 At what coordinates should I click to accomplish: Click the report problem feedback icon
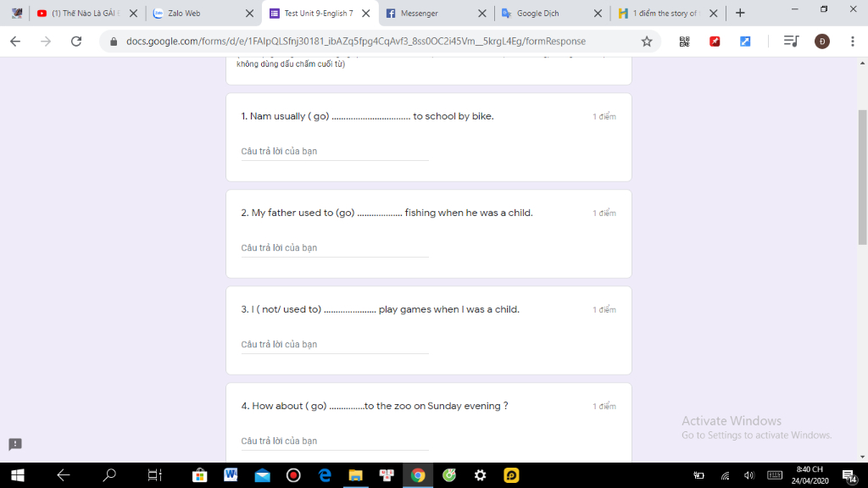(x=15, y=444)
